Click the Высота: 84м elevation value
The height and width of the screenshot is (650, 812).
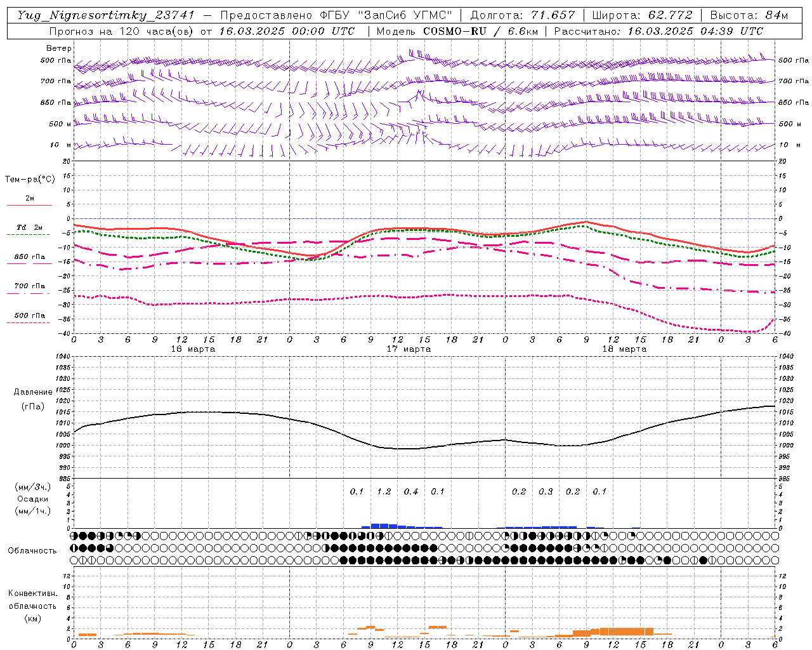click(749, 15)
